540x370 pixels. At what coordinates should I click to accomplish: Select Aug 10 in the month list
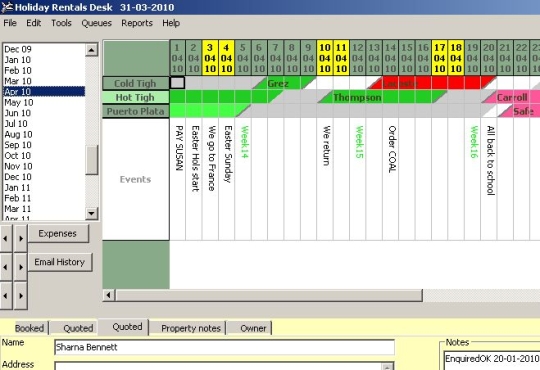point(44,134)
